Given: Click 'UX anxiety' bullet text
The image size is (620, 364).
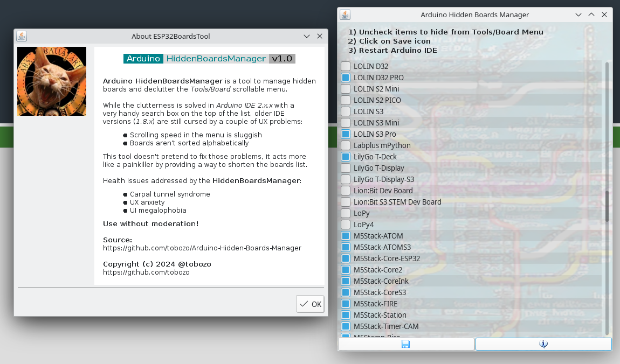Looking at the screenshot, I should click(147, 202).
